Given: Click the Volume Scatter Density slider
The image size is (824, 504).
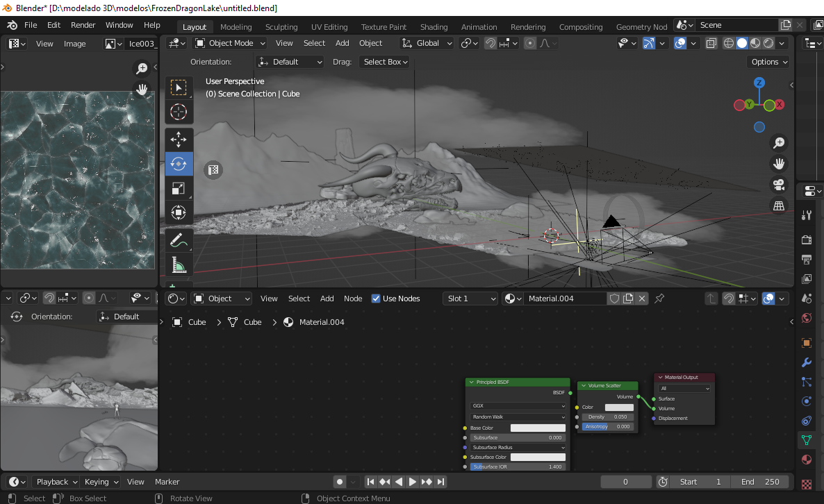Looking at the screenshot, I should tap(607, 417).
